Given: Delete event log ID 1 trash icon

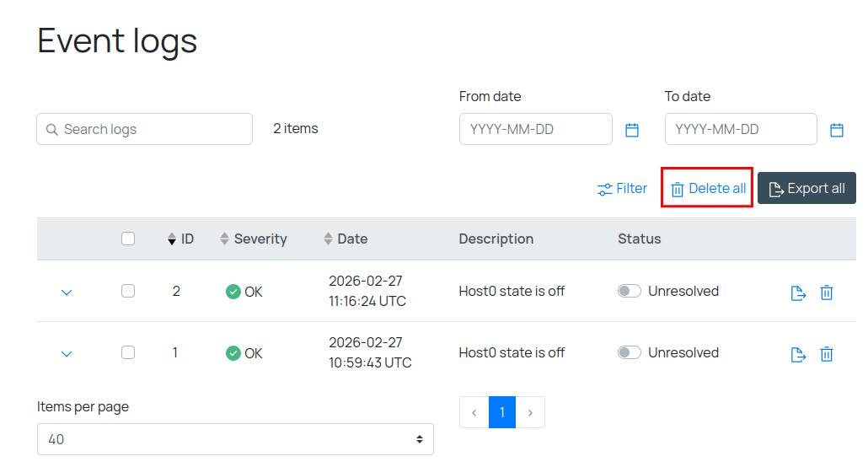Looking at the screenshot, I should point(827,354).
